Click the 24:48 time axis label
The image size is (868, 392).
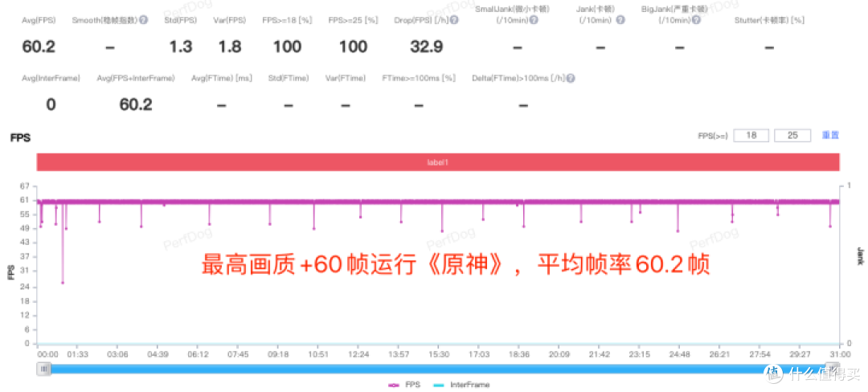pyautogui.click(x=679, y=354)
